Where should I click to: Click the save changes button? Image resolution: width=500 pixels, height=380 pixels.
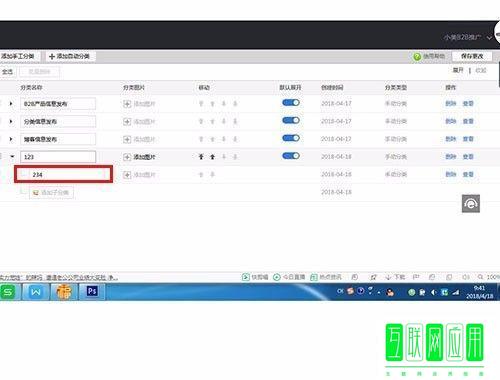472,56
